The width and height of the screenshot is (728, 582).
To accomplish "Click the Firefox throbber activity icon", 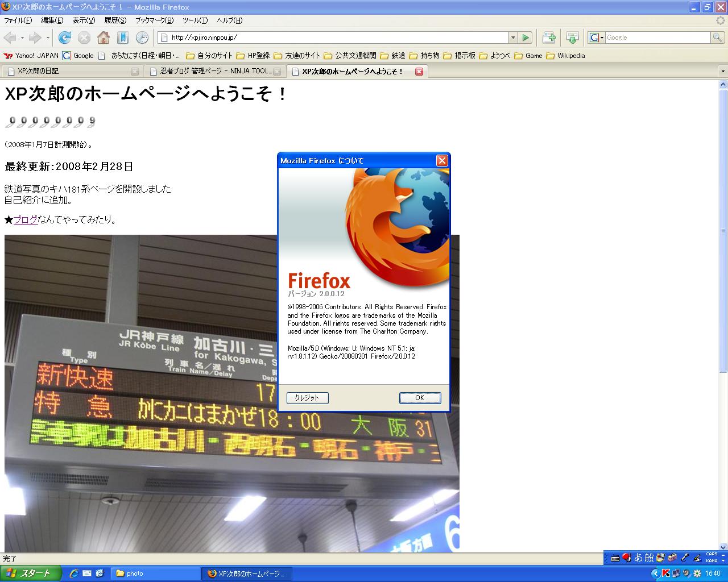I will (x=720, y=20).
